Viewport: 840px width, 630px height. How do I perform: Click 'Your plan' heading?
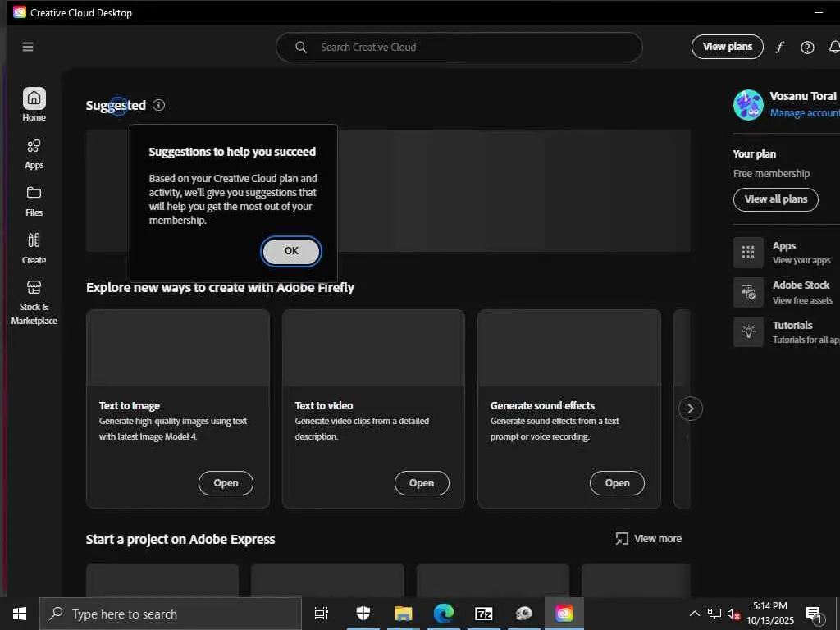click(x=755, y=153)
